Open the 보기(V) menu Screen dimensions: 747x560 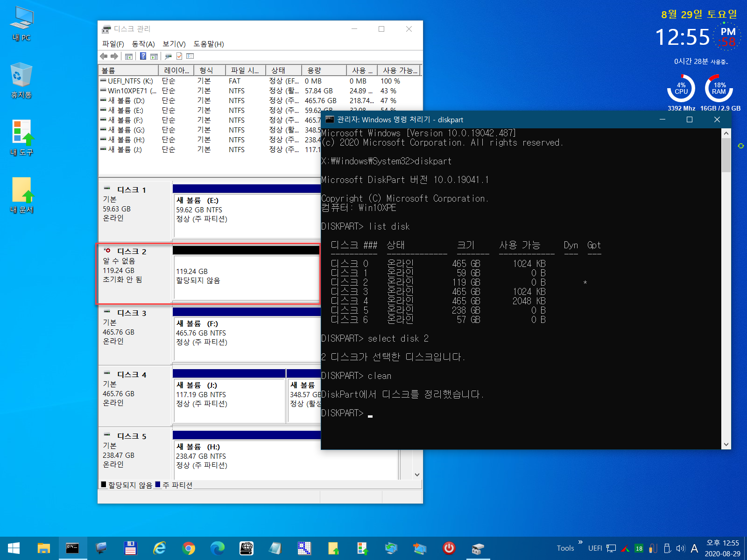tap(174, 44)
